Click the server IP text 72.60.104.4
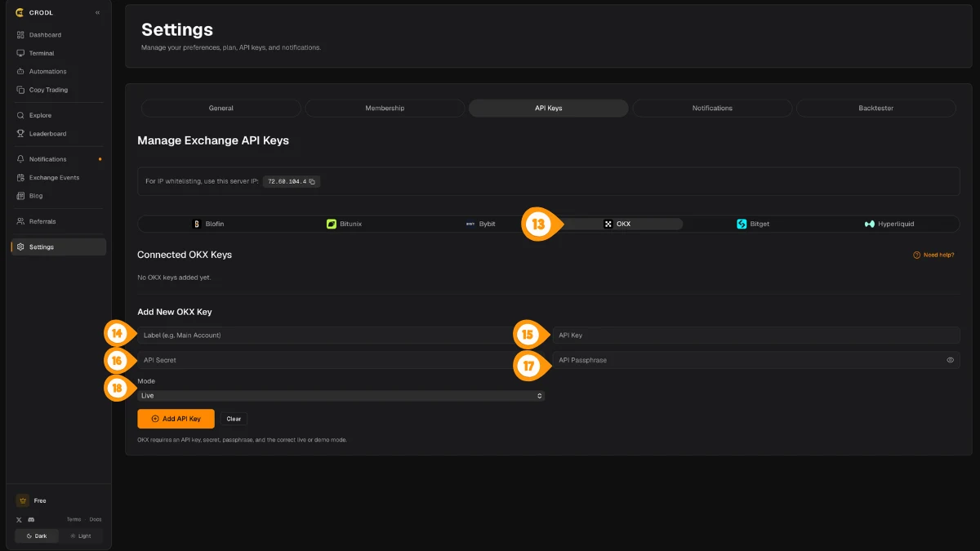The width and height of the screenshot is (980, 551). 287,181
